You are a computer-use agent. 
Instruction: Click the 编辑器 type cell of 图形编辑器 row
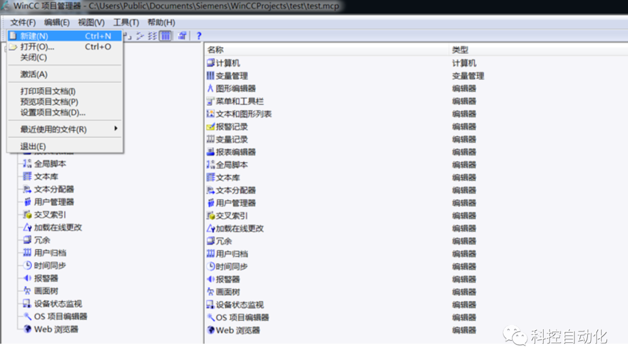[464, 88]
